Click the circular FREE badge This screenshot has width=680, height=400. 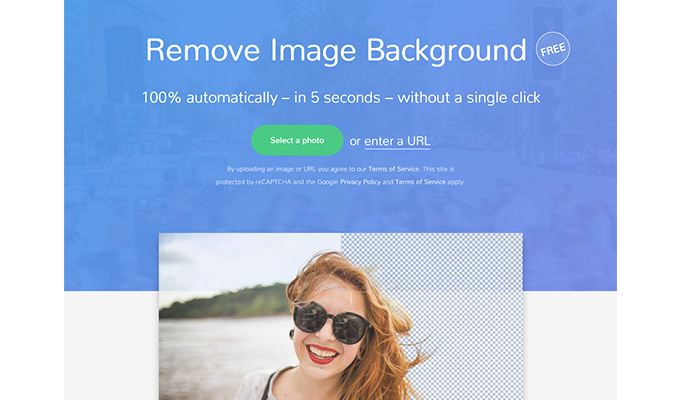coord(553,49)
